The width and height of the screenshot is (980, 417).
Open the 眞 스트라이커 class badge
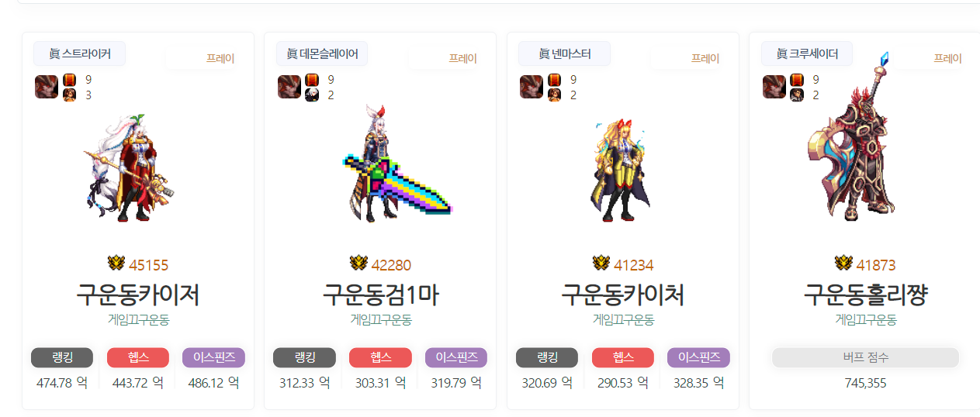79,54
